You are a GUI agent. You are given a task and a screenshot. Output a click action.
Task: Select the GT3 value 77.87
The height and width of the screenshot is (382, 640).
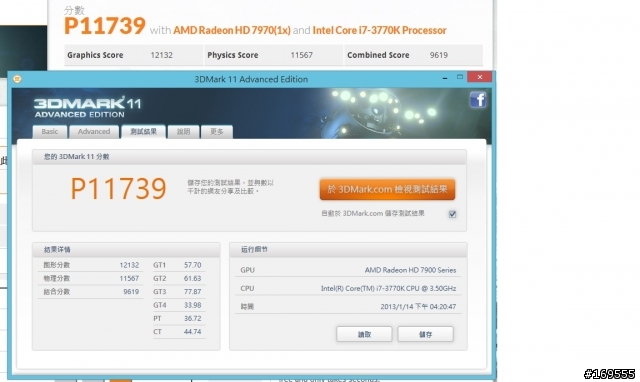(193, 292)
